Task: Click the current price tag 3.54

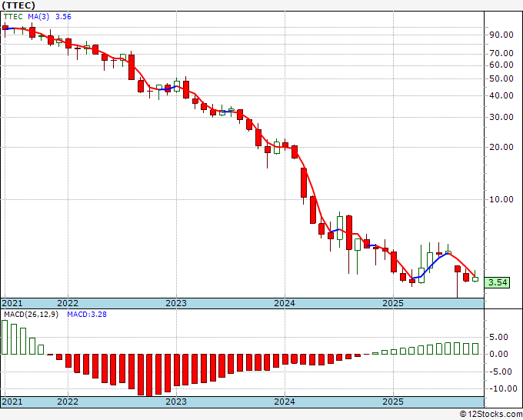Action: (497, 282)
